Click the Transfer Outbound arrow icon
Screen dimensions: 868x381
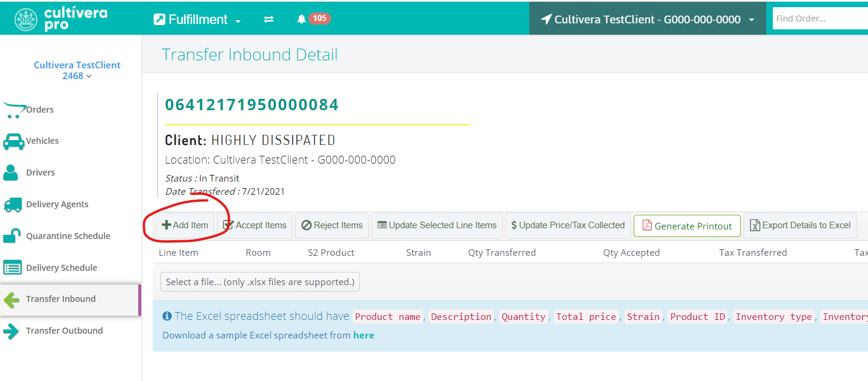pos(11,331)
